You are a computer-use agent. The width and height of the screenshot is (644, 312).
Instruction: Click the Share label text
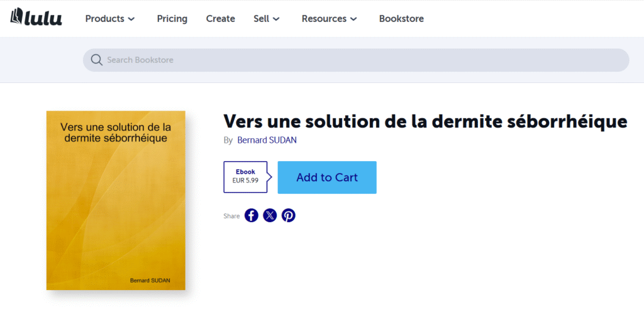pyautogui.click(x=231, y=216)
